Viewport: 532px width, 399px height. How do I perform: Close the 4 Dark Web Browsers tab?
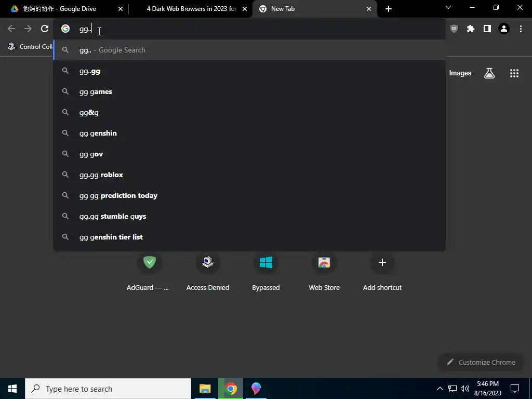point(245,9)
